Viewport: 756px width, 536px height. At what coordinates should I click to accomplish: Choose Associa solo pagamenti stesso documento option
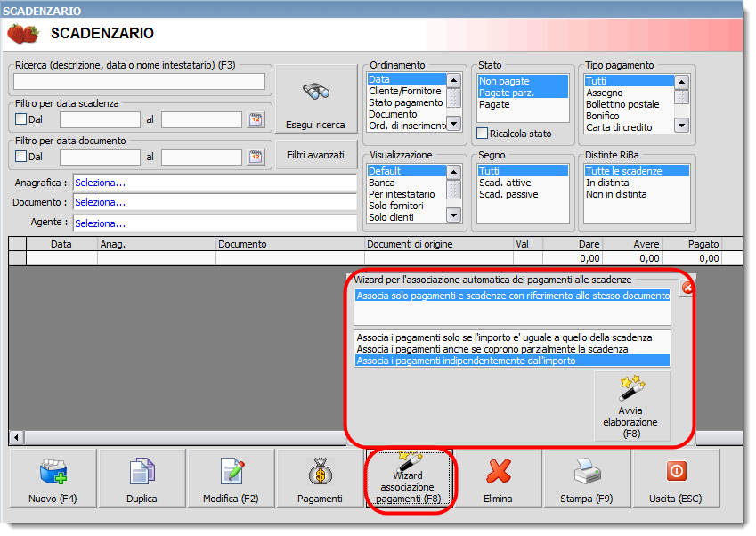513,296
